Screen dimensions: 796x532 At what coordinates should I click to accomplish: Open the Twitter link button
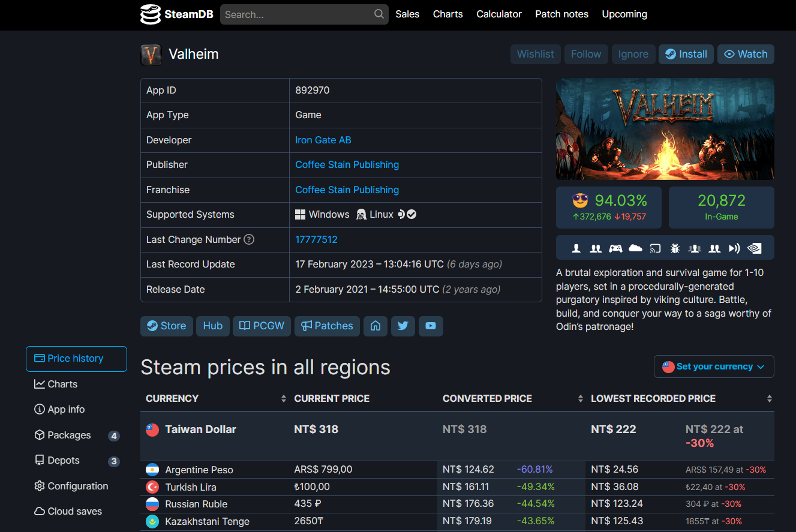[403, 326]
